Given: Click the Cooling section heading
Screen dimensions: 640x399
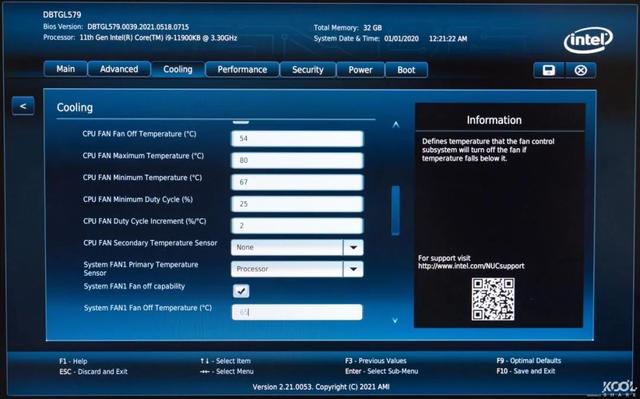Looking at the screenshot, I should [75, 107].
